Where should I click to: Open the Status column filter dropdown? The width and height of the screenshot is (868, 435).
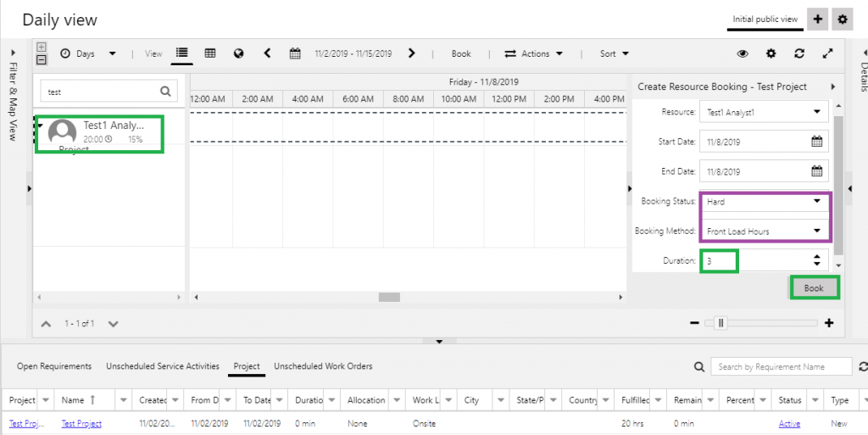815,400
